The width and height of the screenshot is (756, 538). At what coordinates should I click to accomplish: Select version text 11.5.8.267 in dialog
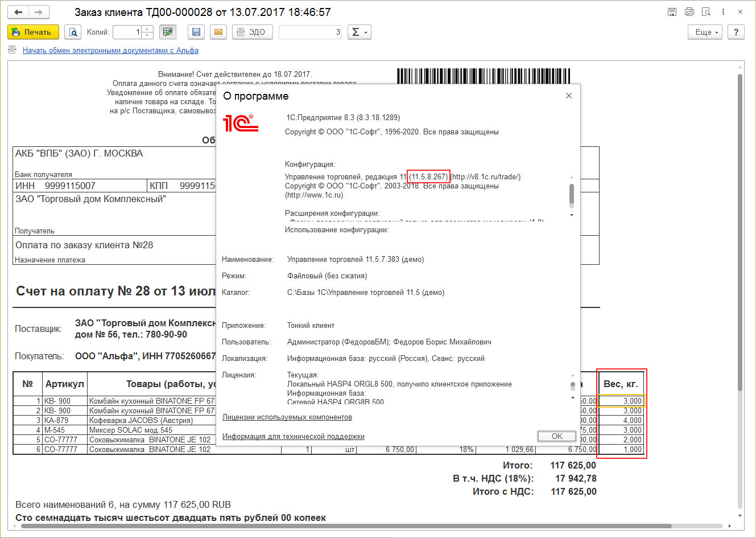coord(429,176)
